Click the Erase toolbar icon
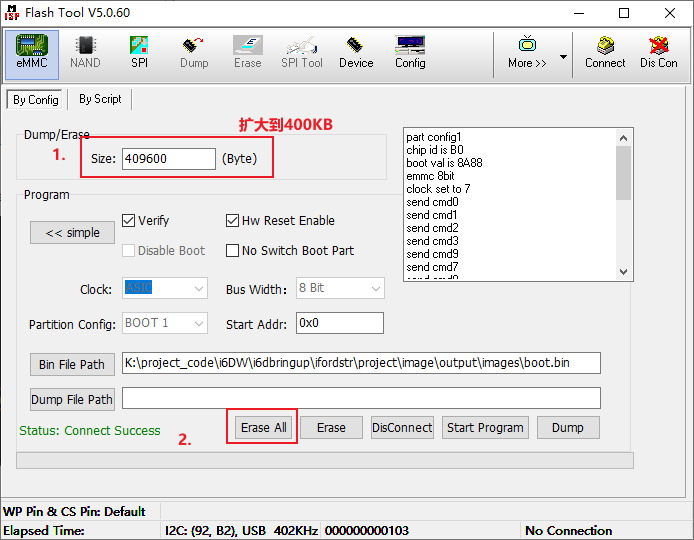 coord(248,53)
